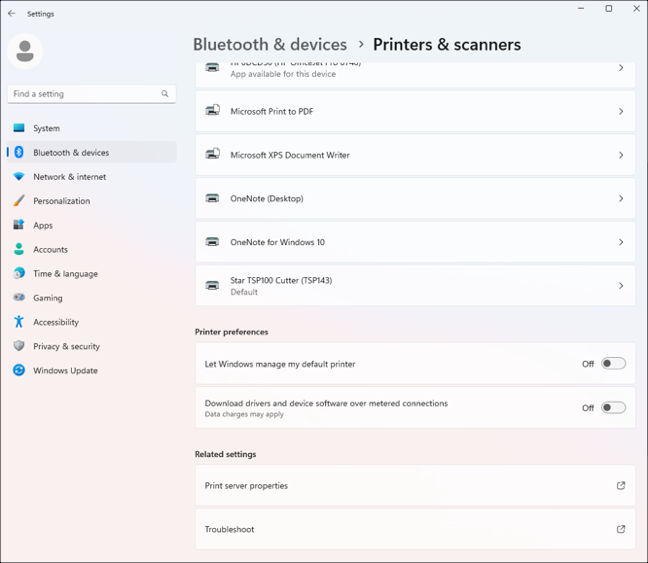Screen dimensions: 648x563
Task: Minimize the Settings window
Action: pos(581,8)
